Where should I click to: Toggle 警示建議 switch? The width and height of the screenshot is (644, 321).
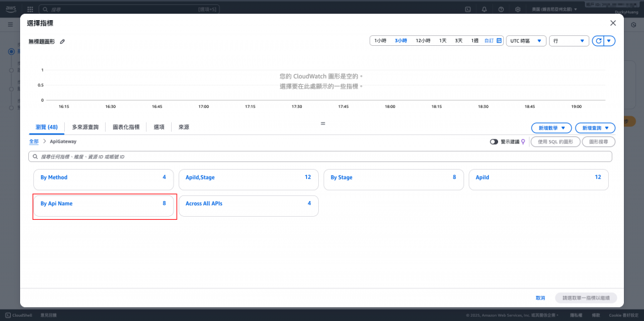point(494,141)
